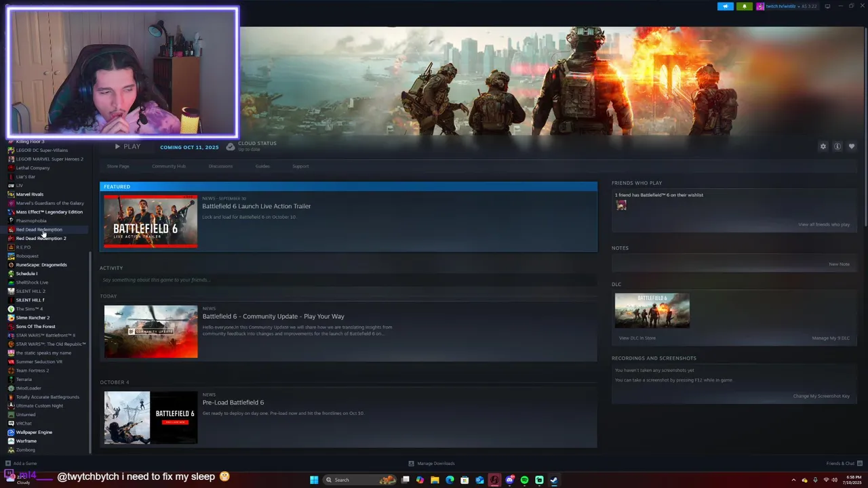Click Marvel Rivals library icon
This screenshot has height=488, width=868.
(x=11, y=195)
